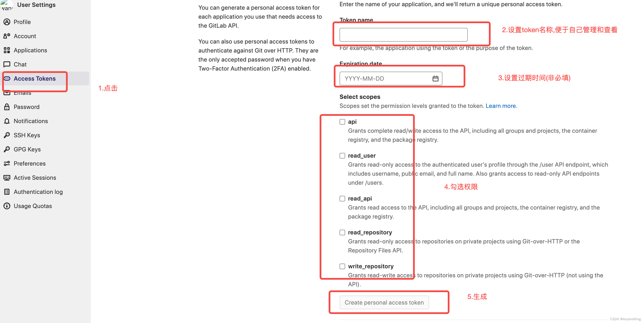Screen dimensions: 644x323
Task: Click the Active Sessions sidebar icon
Action: [6, 178]
